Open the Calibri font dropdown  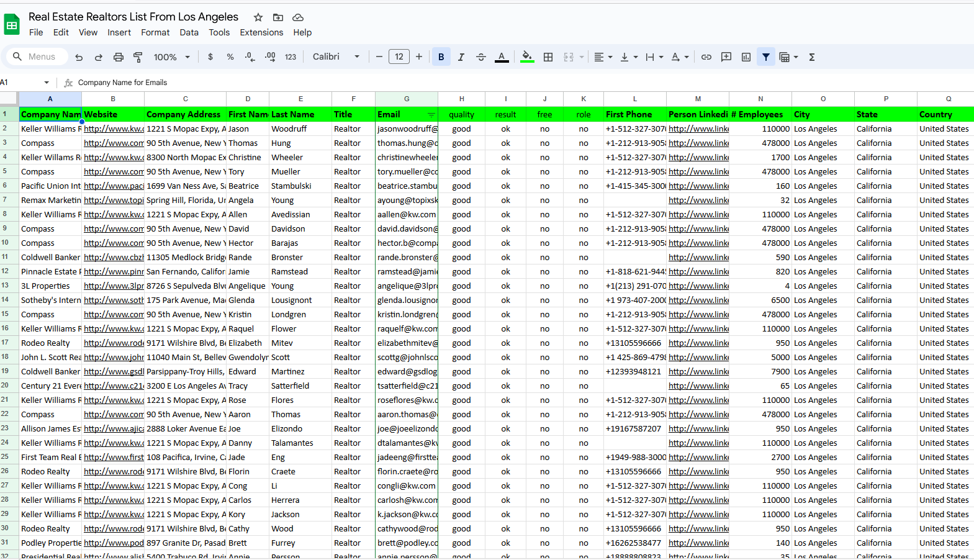coord(336,57)
